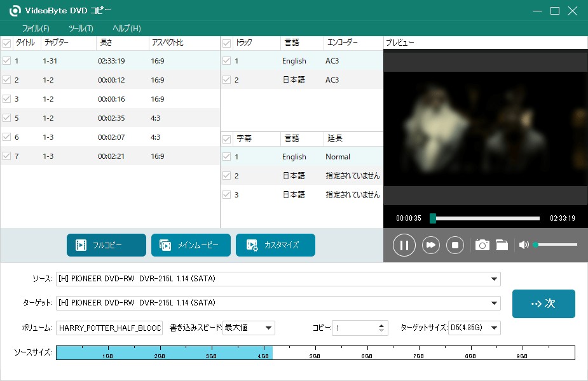
Task: Sort by the タイトル column header
Action: coord(25,43)
